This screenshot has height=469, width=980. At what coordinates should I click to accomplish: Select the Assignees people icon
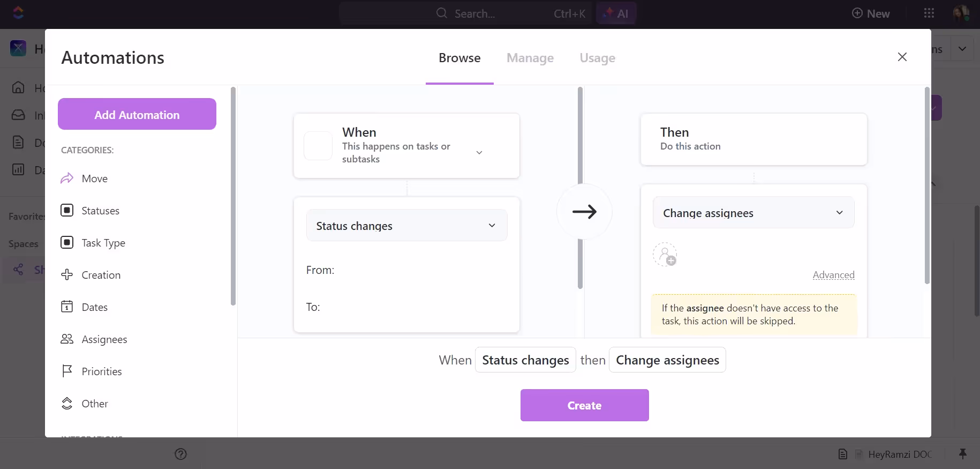tap(67, 339)
